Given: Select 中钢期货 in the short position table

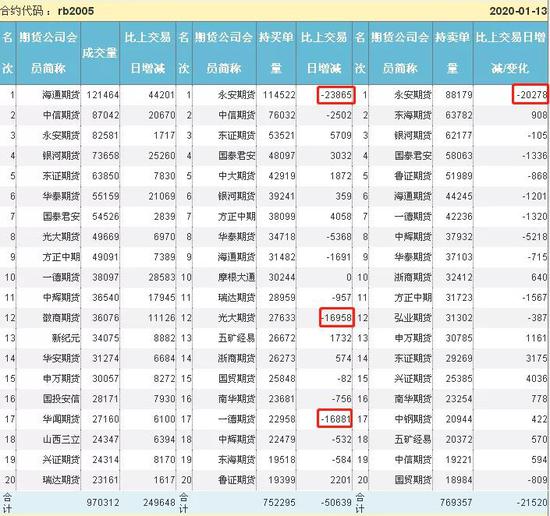Looking at the screenshot, I should tap(413, 419).
